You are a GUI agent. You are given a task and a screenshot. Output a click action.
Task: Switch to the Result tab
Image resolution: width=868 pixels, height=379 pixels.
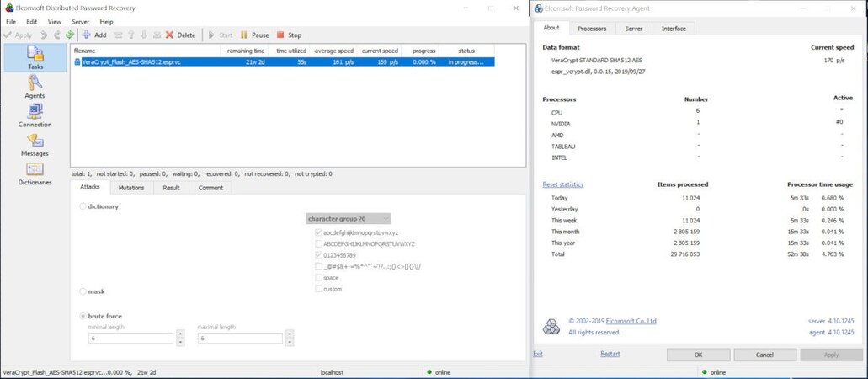[171, 188]
